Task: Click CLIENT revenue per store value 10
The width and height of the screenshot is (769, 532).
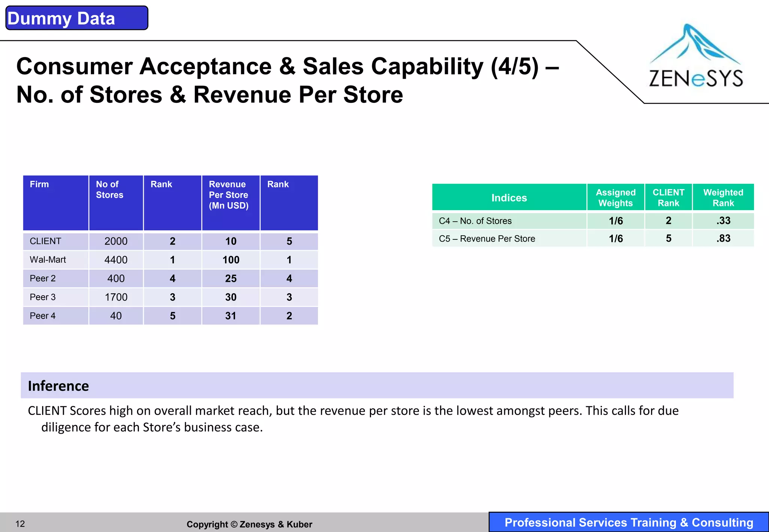Action: pos(231,241)
